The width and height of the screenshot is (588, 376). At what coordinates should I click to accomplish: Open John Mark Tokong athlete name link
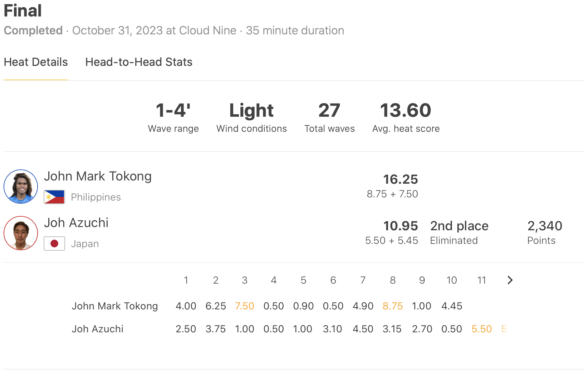[98, 176]
